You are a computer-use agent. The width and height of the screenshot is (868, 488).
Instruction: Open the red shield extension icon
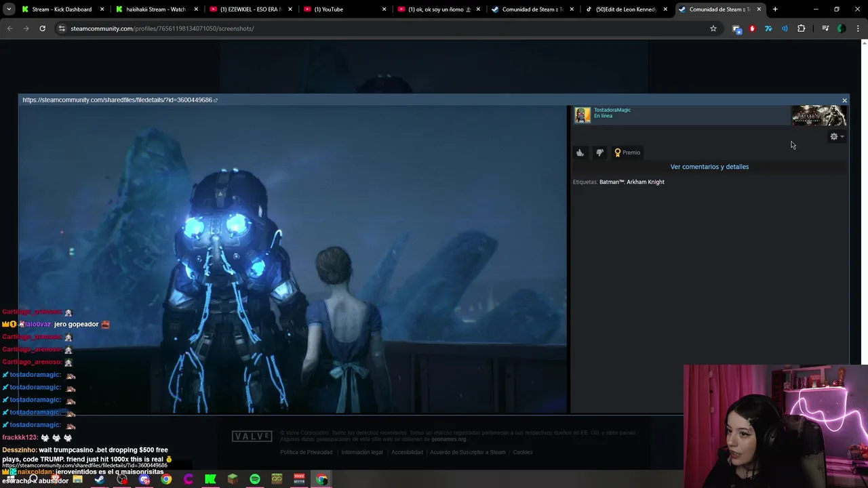752,28
